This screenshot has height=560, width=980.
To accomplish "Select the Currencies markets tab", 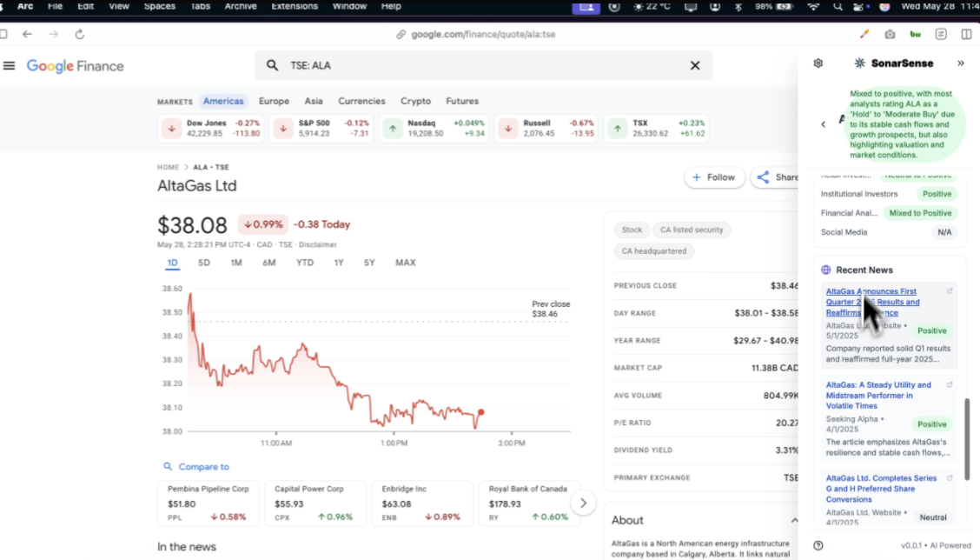I will pyautogui.click(x=362, y=101).
